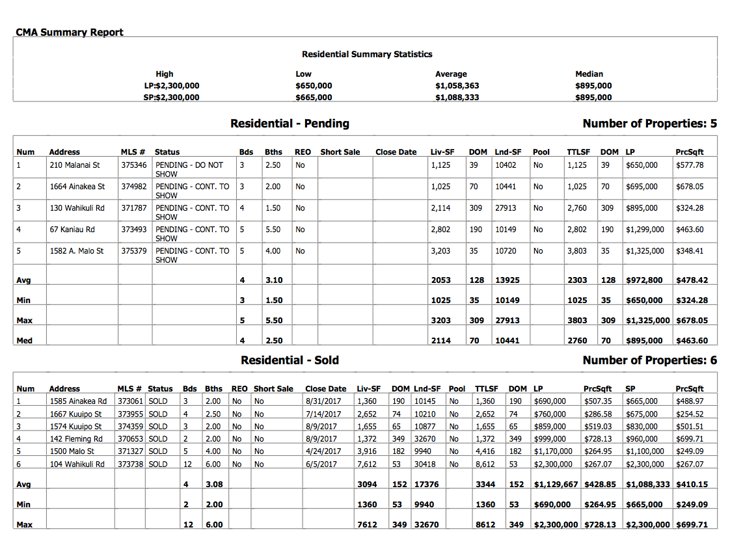Click the 67 Kaniau Rd address
The height and width of the screenshot is (560, 730).
coord(72,230)
